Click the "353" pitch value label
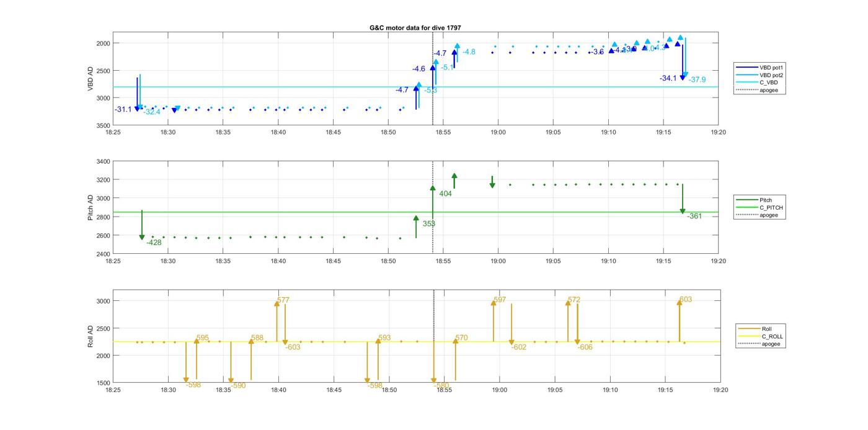868x430 pixels. click(x=429, y=223)
